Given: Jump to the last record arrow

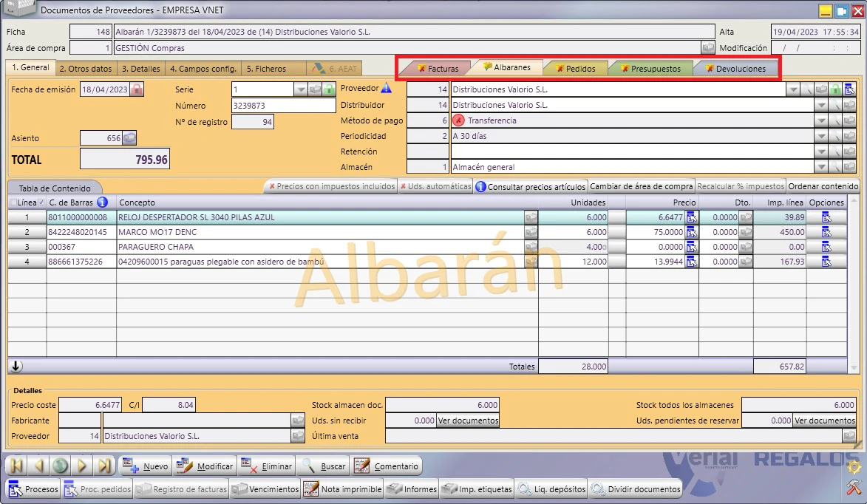Looking at the screenshot, I should (x=104, y=466).
